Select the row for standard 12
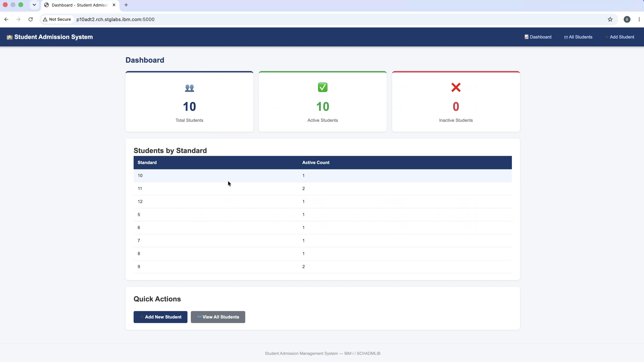This screenshot has width=644, height=362. (x=323, y=202)
